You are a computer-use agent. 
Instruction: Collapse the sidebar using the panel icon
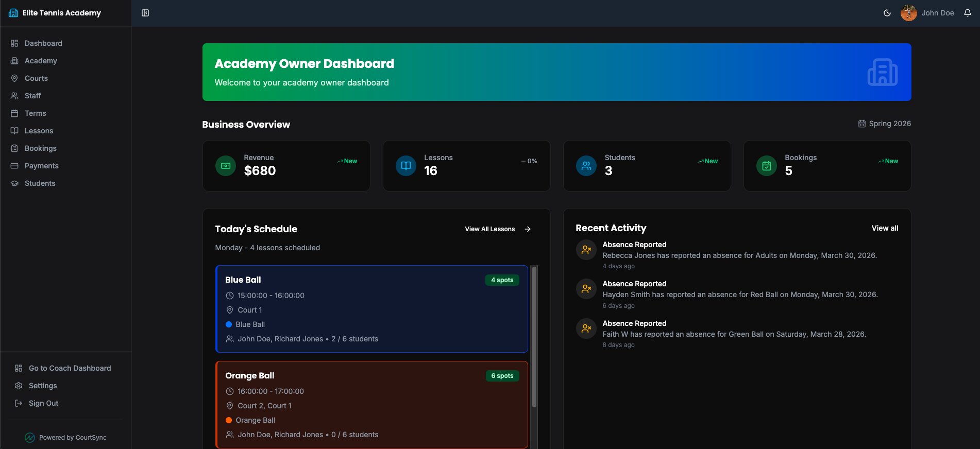coord(145,13)
